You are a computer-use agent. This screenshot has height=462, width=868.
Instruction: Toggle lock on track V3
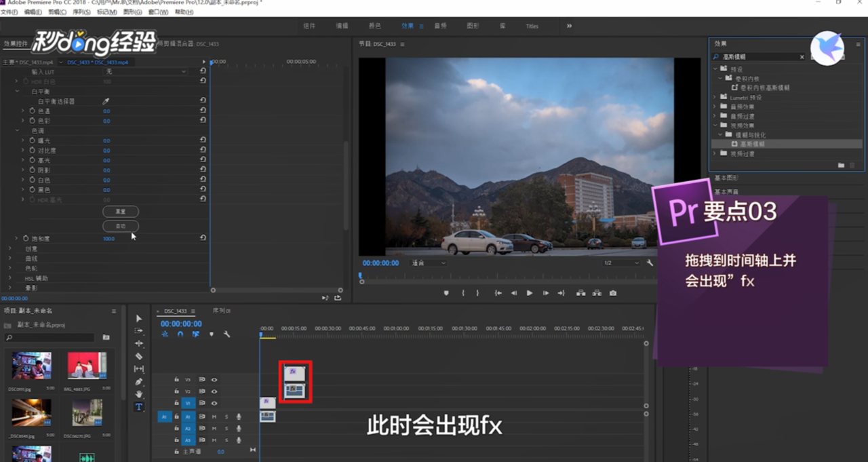coord(176,380)
